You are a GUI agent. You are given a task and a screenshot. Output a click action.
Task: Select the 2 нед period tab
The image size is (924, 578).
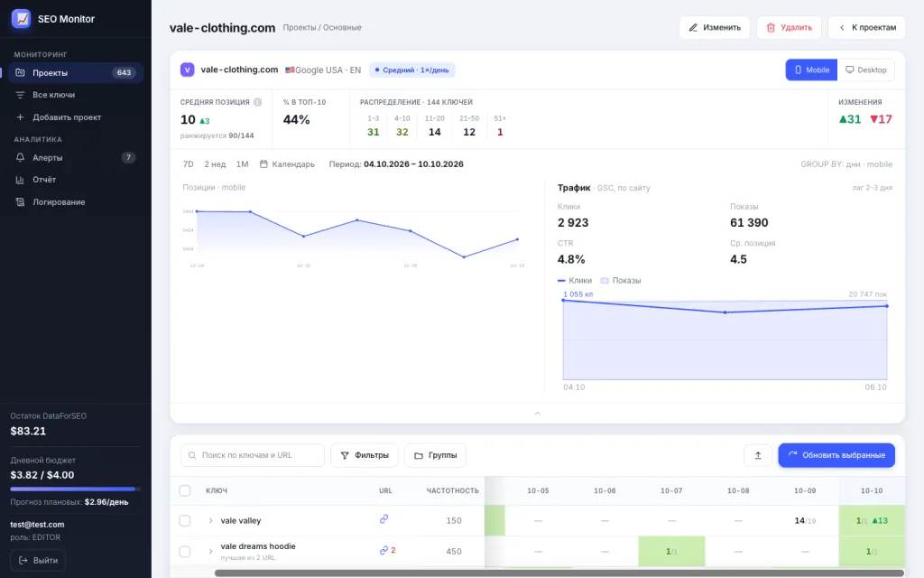[215, 164]
